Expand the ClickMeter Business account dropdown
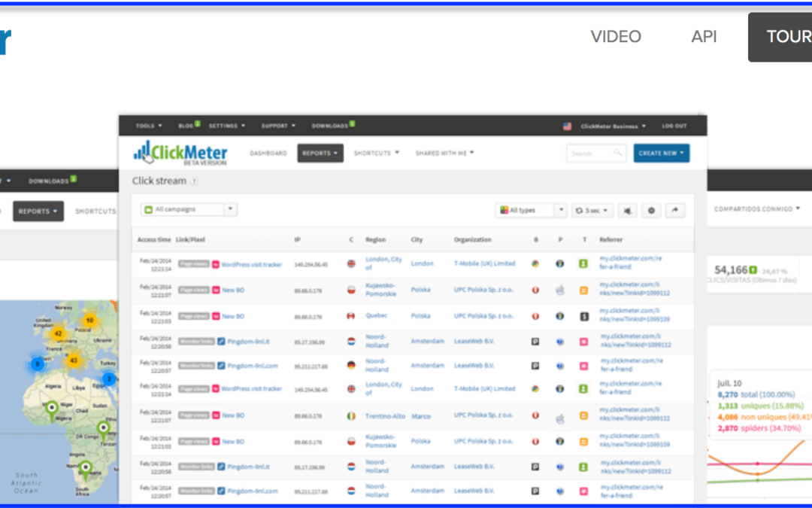 coord(613,126)
